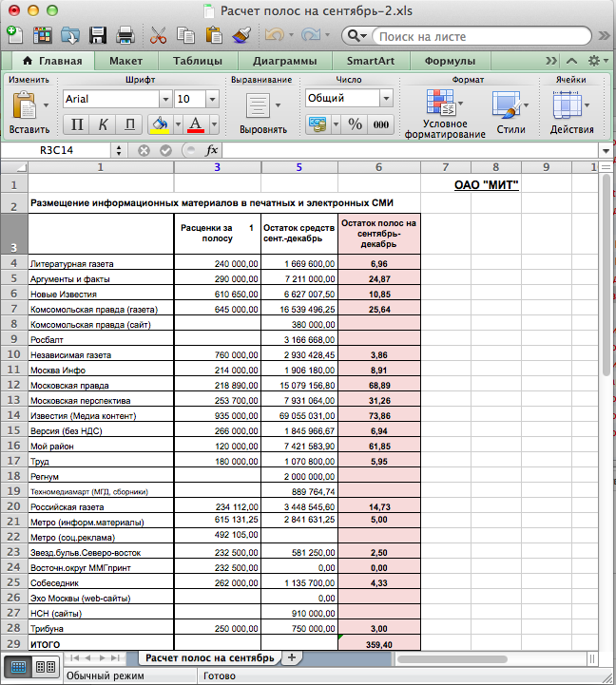
Task: Open the Arial font name dropdown
Action: tap(165, 99)
